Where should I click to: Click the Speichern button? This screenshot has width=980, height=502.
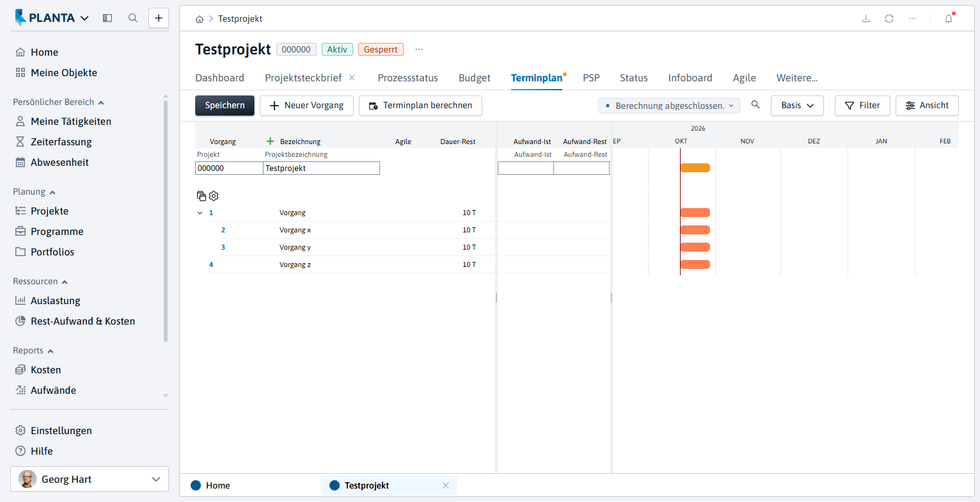point(225,106)
